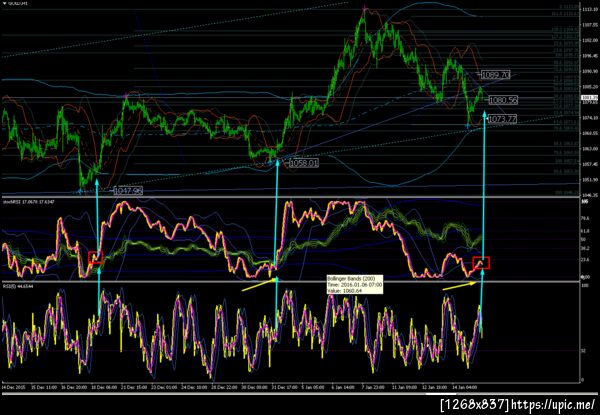Image resolution: width=600 pixels, height=415 pixels.
Task: Click the 30 Dec 08:00 time label
Action: [x=253, y=387]
